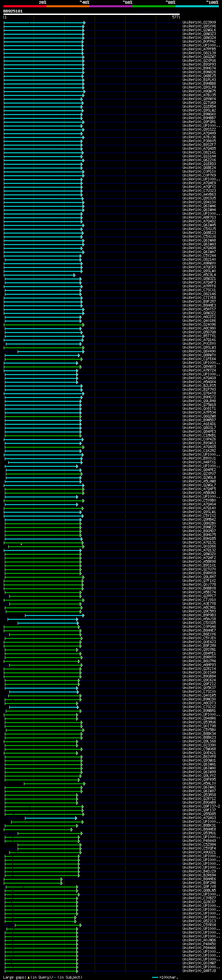Open hit UniRef100_O23909
Viewport: 222px width, 980px height.
[199, 23]
